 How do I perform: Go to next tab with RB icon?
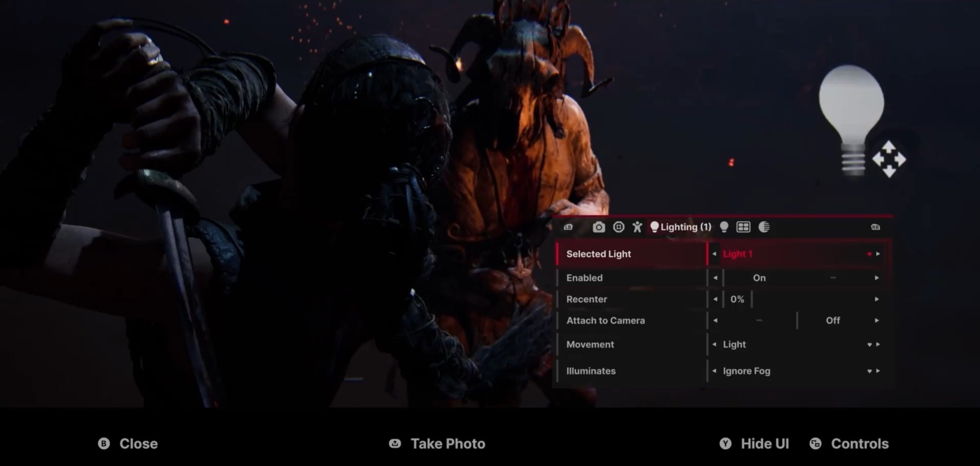(x=875, y=227)
